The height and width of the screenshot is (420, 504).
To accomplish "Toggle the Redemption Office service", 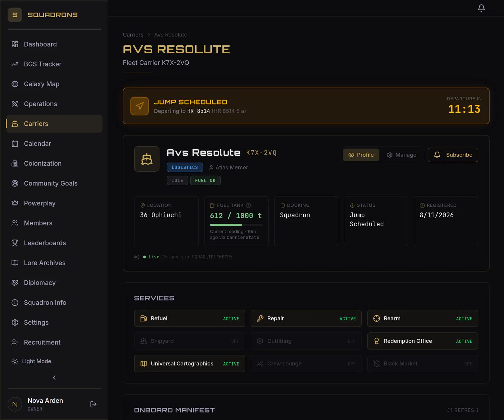I will click(423, 341).
